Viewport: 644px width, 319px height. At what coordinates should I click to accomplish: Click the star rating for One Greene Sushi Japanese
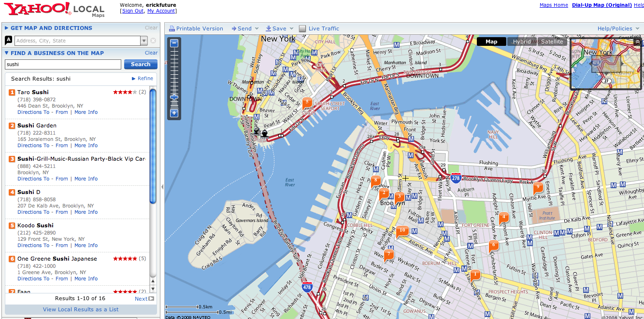(x=125, y=259)
